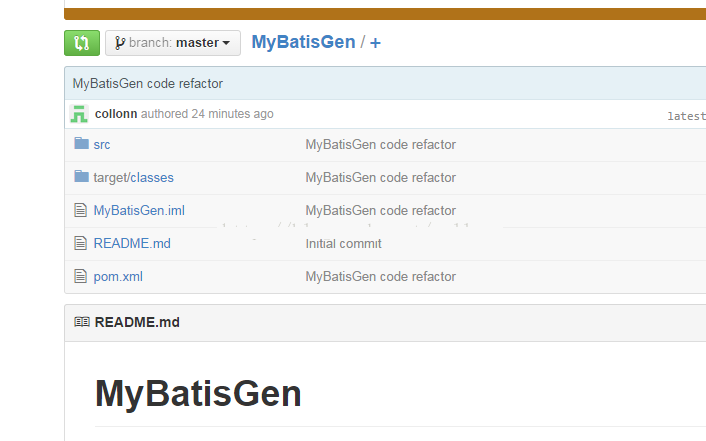Click the collonn avatar image
This screenshot has height=441, width=706.
click(79, 114)
